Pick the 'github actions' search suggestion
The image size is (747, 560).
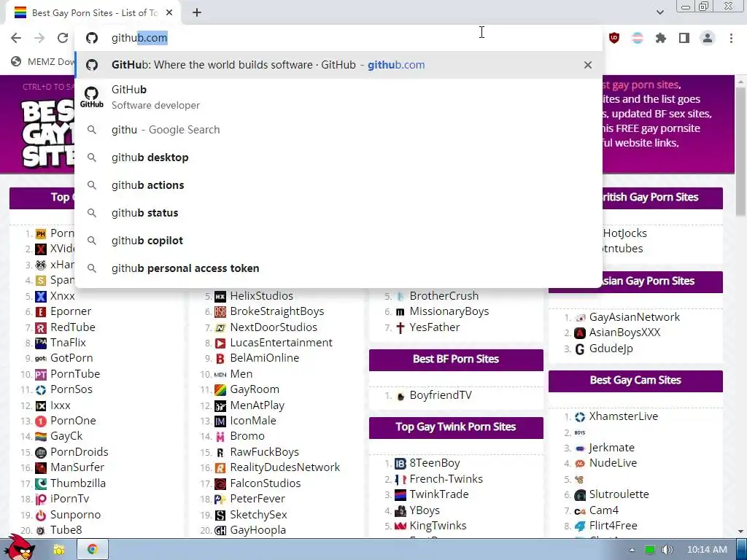338,184
